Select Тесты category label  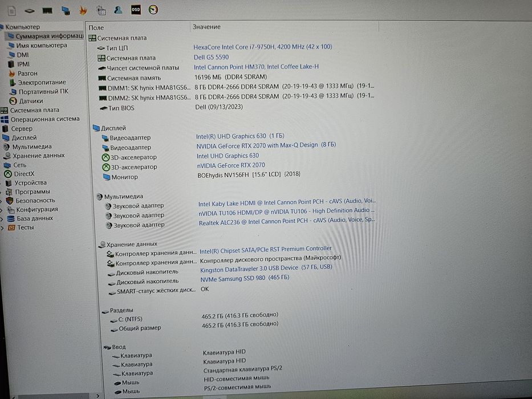click(26, 227)
